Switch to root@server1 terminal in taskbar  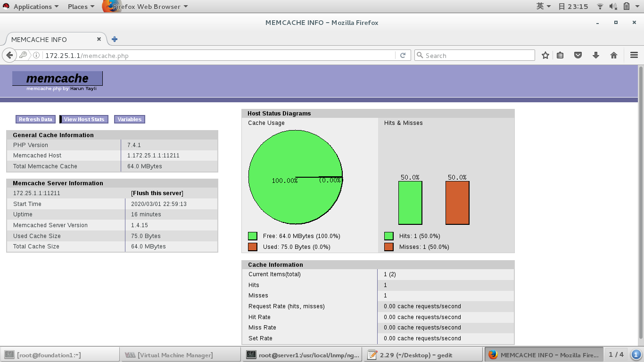coord(302,354)
